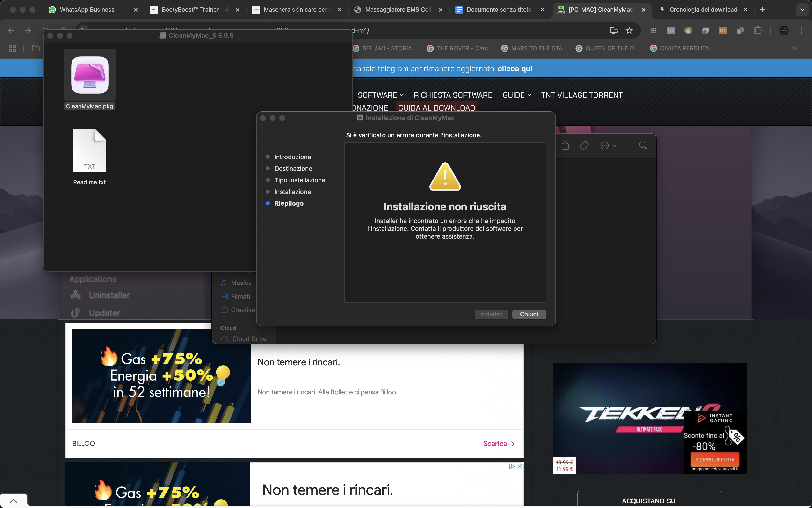Close the [PC-MAC] CleanMyMac tab

tap(644, 10)
